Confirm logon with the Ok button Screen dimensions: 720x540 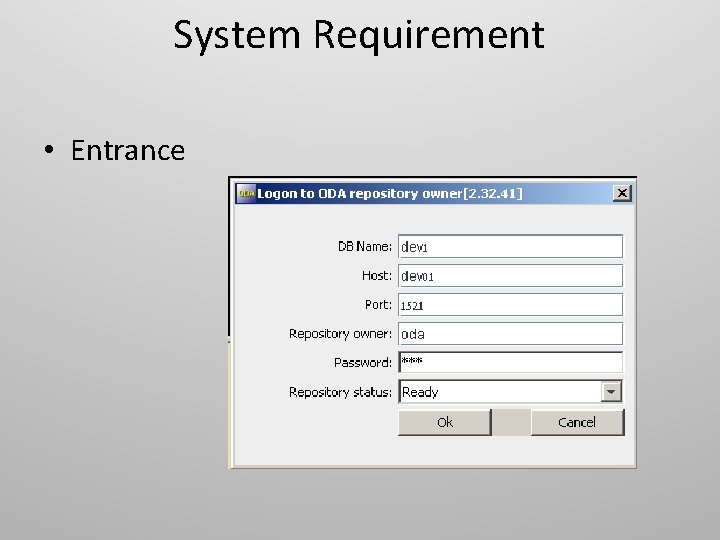point(444,422)
